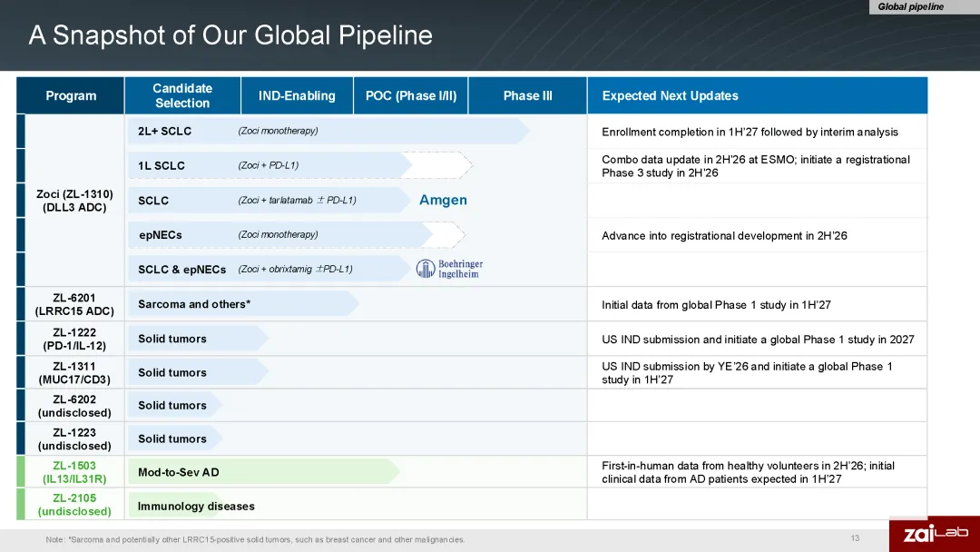Select Initial data from global Phase 1 text
This screenshot has height=552, width=980.
716,305
